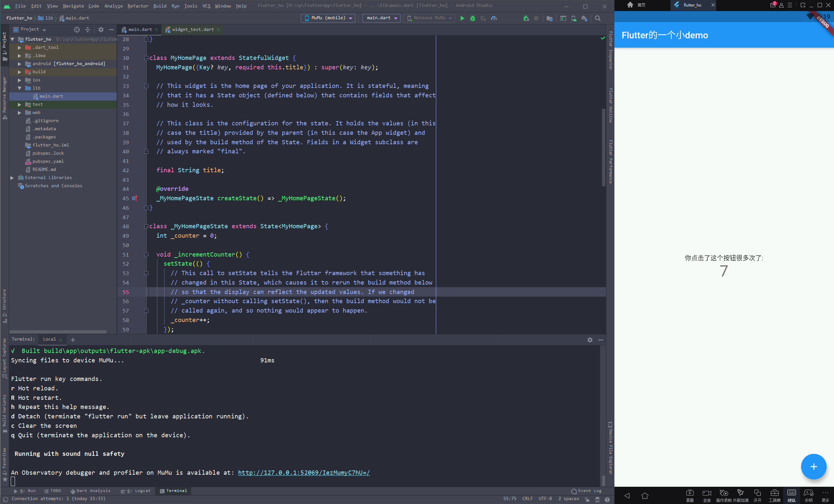Click the run with coverage icon
The height and width of the screenshot is (504, 834).
tap(483, 18)
